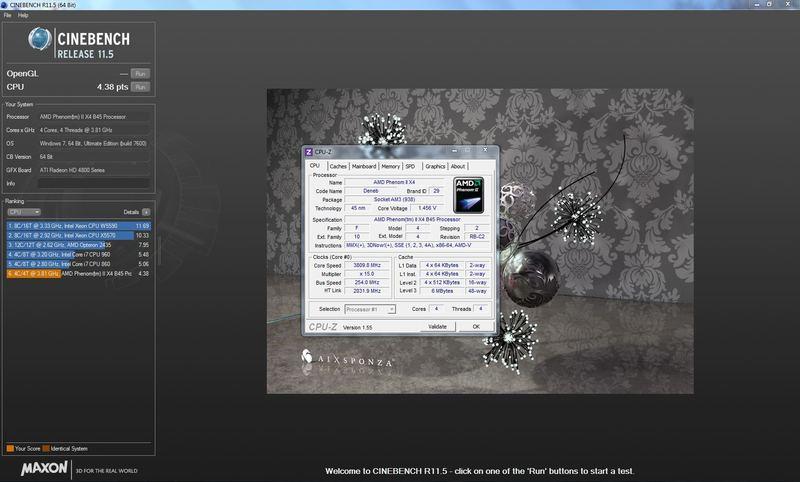Click the CPU score 4.38 pts
800x482 pixels.
[113, 87]
